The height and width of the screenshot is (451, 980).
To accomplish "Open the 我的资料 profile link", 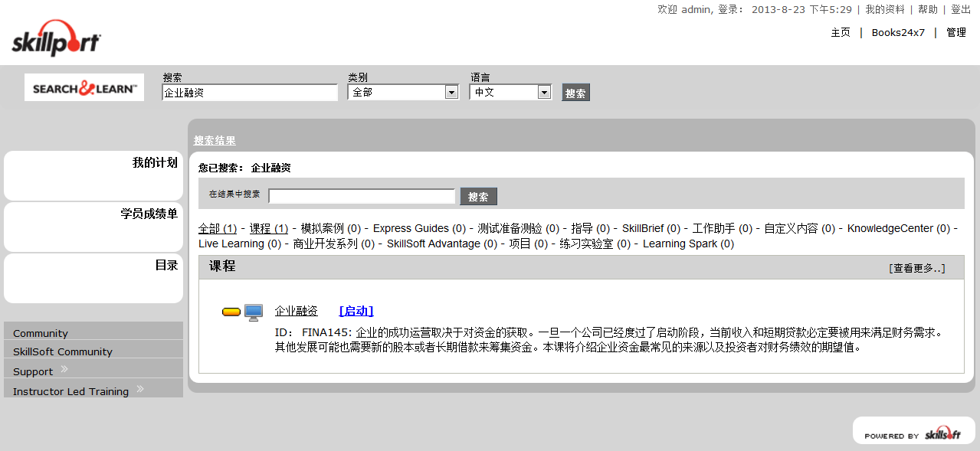I will point(886,9).
